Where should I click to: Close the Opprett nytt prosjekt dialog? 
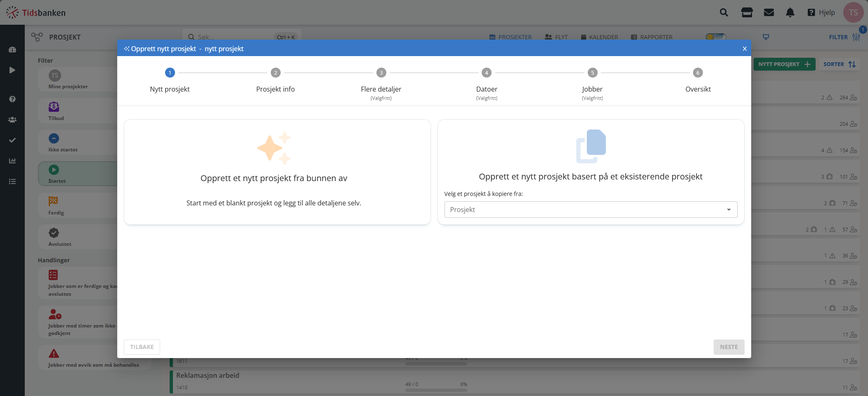point(744,49)
